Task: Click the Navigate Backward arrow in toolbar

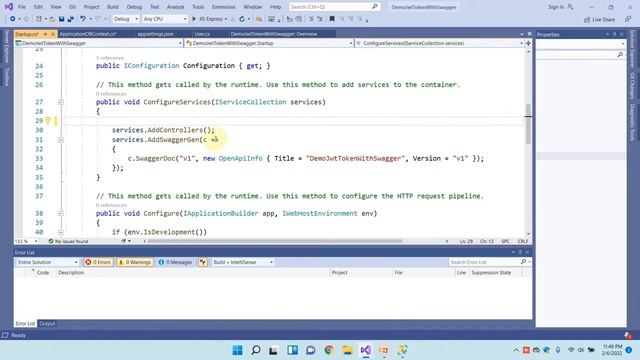Action: 12,19
